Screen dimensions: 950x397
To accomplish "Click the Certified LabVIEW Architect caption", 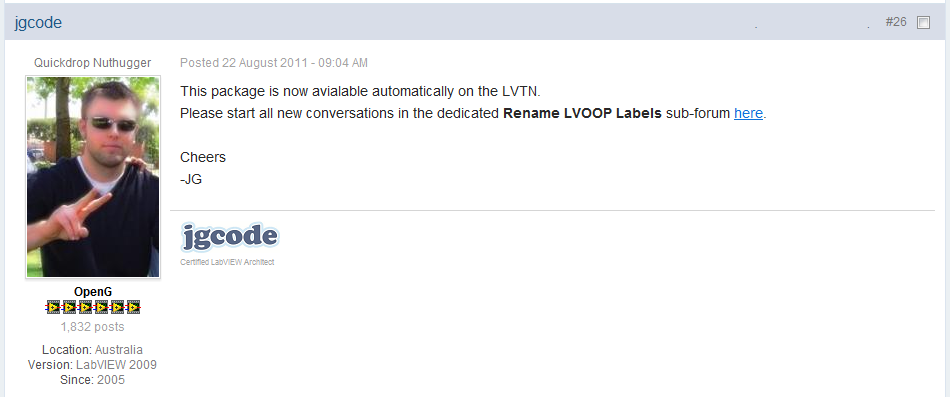I will tap(227, 262).
